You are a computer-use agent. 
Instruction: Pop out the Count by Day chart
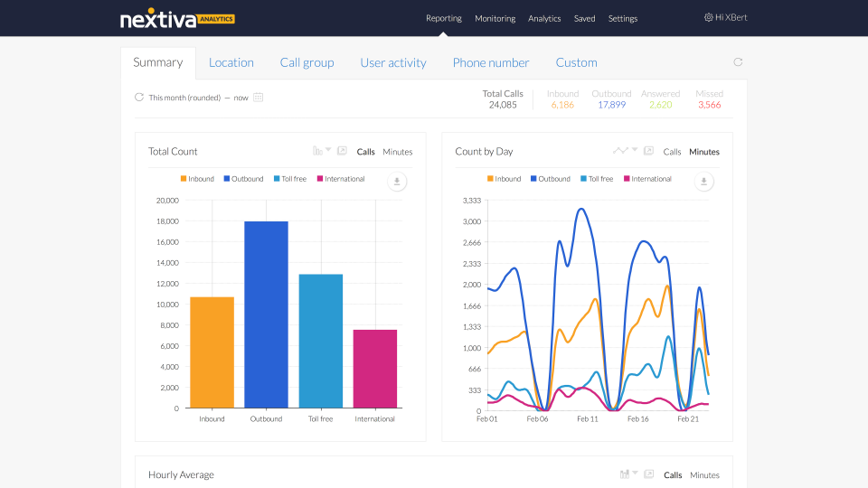pos(648,151)
